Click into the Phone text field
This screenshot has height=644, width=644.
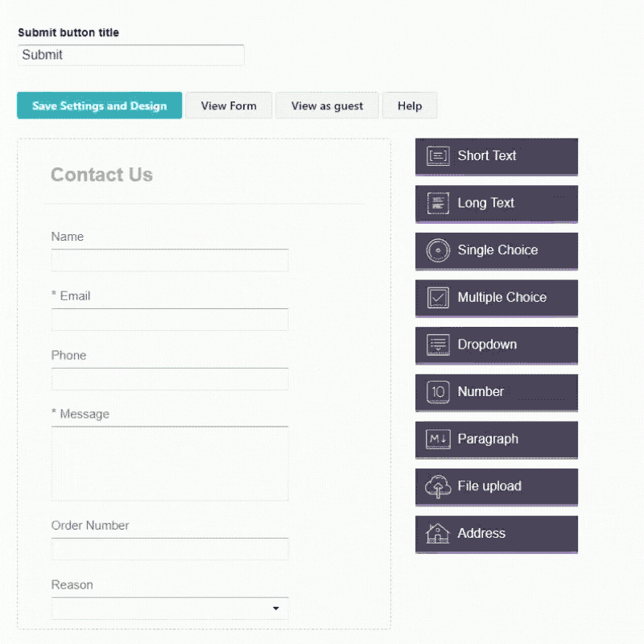(x=170, y=379)
